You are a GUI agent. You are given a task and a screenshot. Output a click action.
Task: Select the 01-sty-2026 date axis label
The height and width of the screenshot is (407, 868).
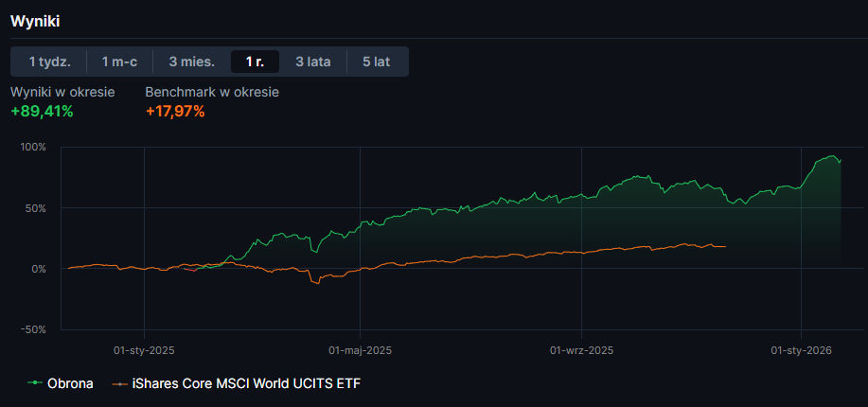[801, 350]
